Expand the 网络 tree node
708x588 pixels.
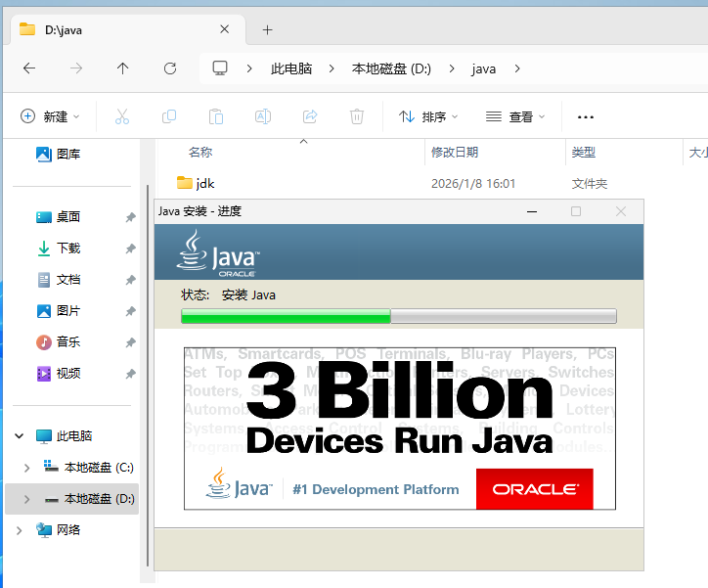coord(19,530)
